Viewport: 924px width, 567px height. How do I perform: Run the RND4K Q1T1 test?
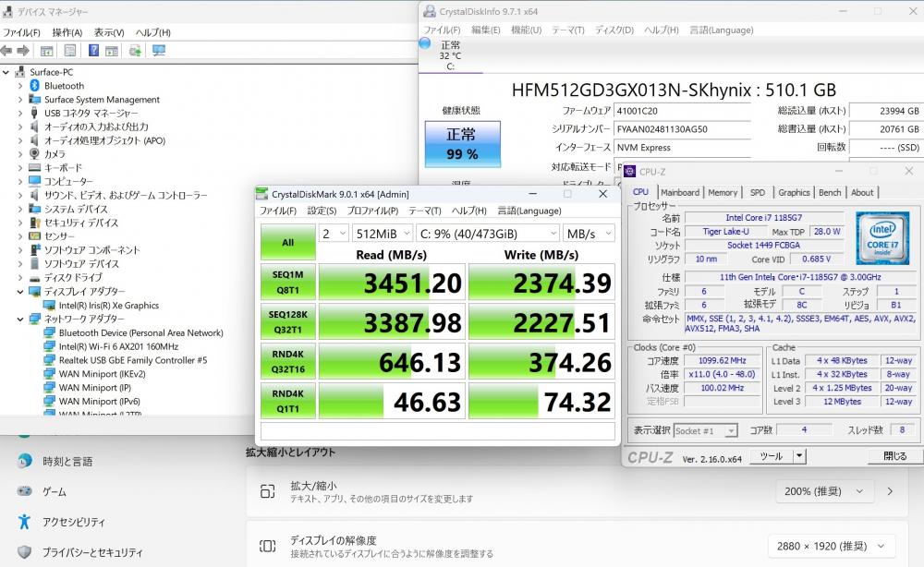(x=288, y=401)
